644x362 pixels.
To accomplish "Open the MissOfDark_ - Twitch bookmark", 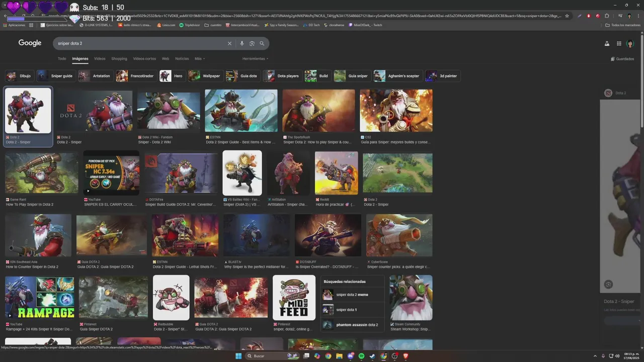I will (365, 25).
